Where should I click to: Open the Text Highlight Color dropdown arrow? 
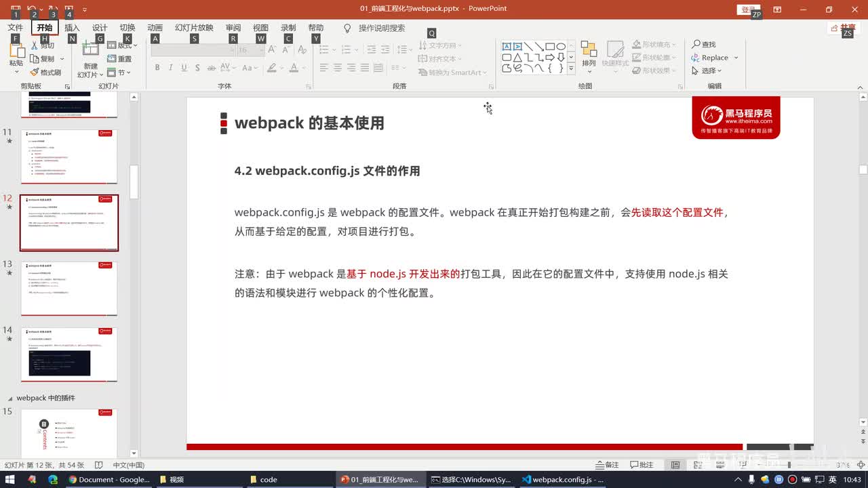point(281,68)
